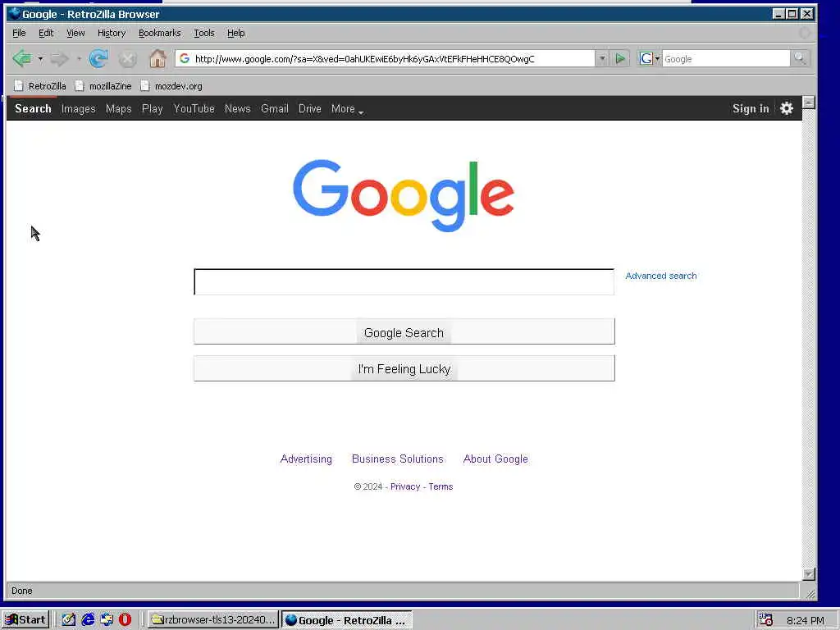This screenshot has height=630, width=840.
Task: Click the RetroZilla bookmark page icon
Action: pos(19,85)
